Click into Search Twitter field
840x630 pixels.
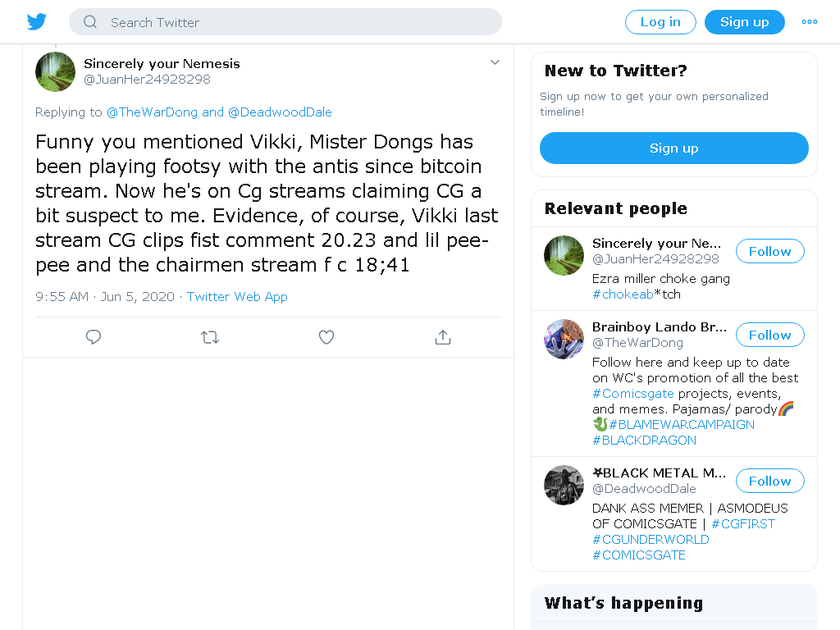pyautogui.click(x=285, y=22)
